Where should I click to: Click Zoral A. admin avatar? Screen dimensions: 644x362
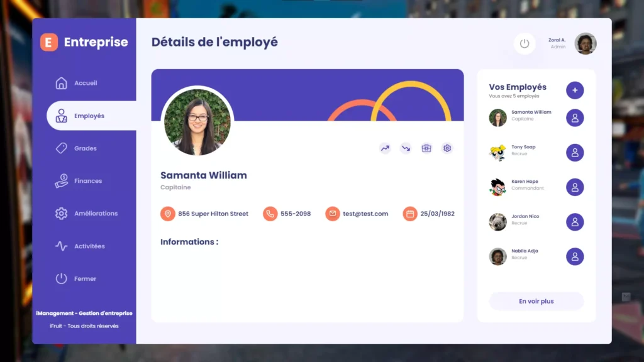(x=586, y=43)
